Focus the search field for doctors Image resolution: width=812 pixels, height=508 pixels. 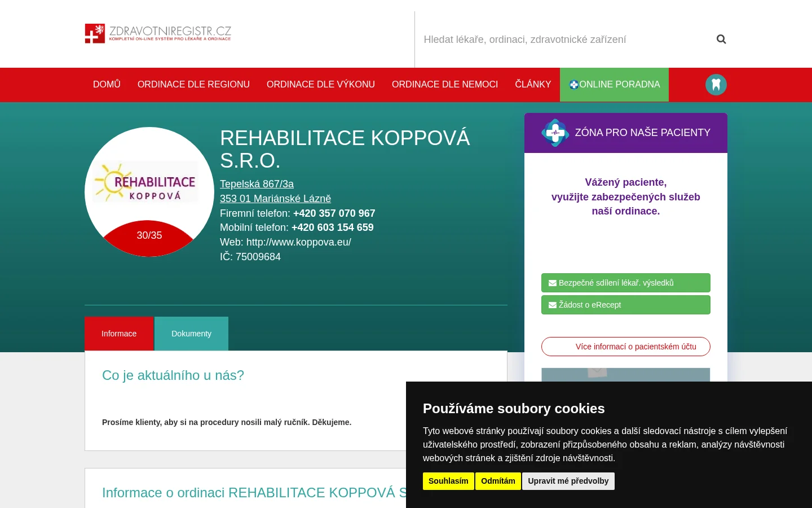(564, 40)
